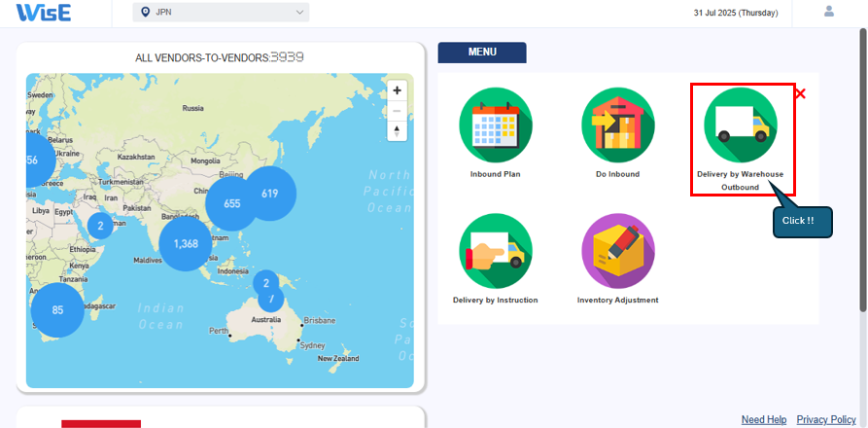
Task: Open the Privacy Policy link
Action: [826, 419]
